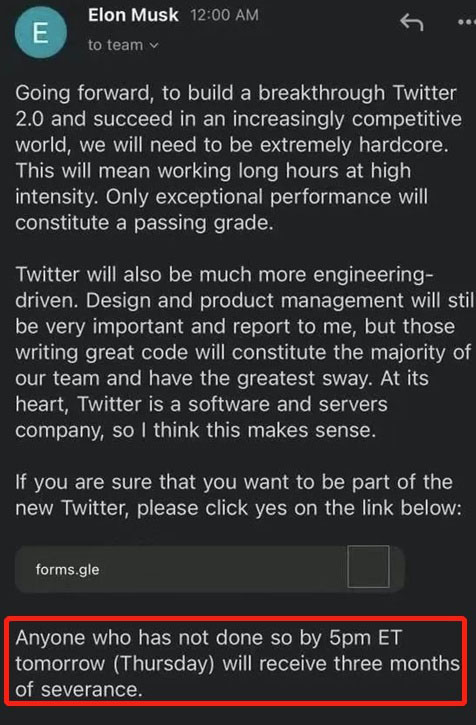Tap the line 'new Twitter, please click yes'

point(238,508)
